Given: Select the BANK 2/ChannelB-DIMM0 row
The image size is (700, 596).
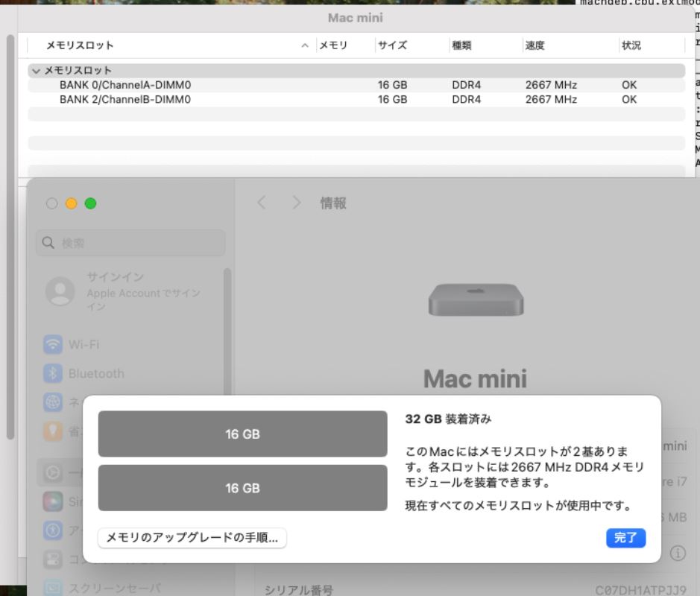Looking at the screenshot, I should click(356, 99).
